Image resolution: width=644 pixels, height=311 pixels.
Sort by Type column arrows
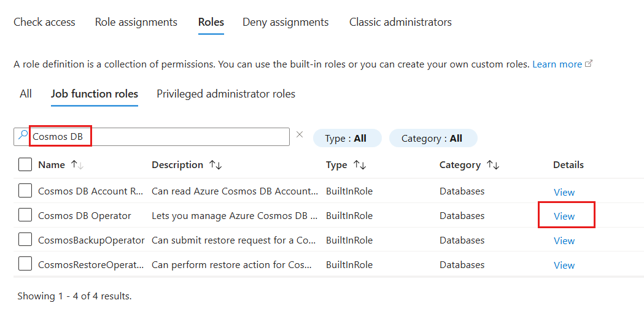[x=359, y=165]
